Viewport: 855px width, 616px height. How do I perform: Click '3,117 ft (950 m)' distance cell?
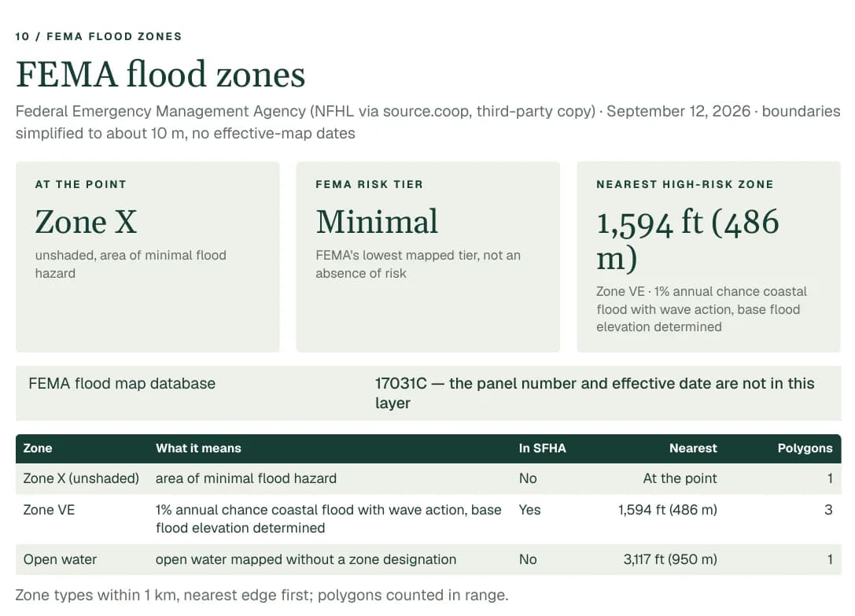(x=670, y=560)
